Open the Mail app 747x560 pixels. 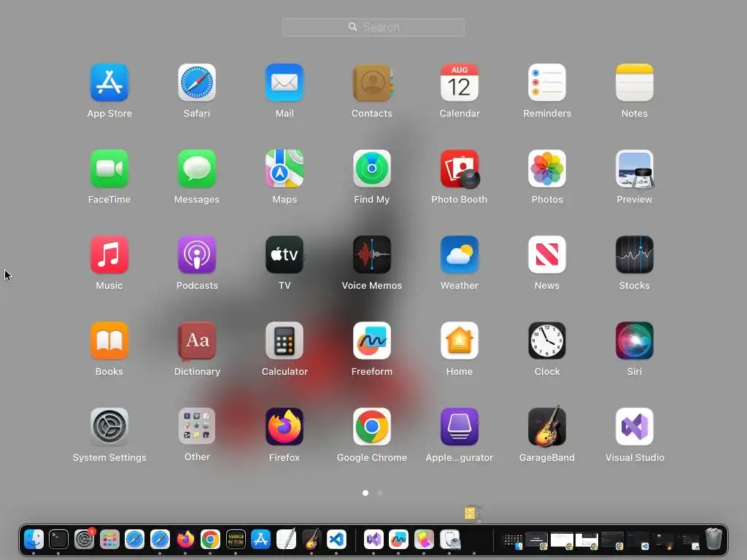[x=285, y=82]
